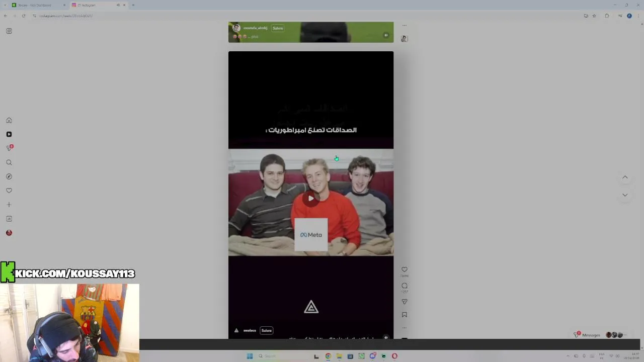This screenshot has width=644, height=362.
Task: Open the dashboard icon in the sidebar
Action: tap(9, 219)
